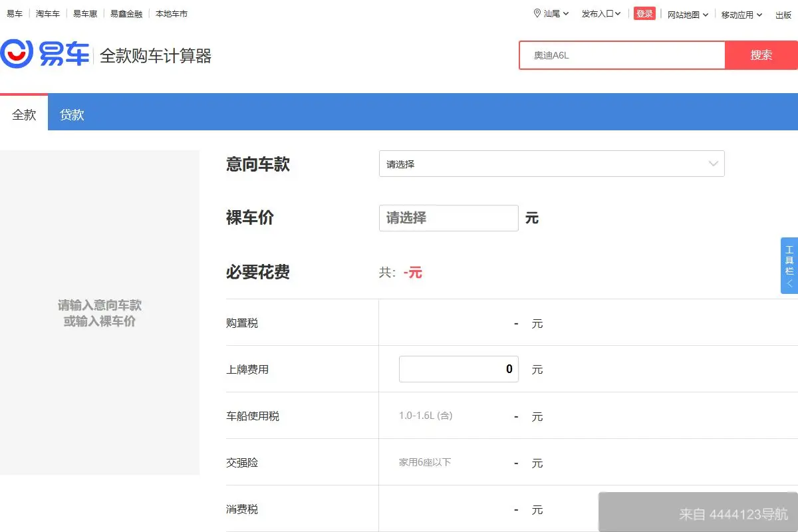Click the location pin icon beside 汕尾
This screenshot has width=798, height=532.
[537, 13]
